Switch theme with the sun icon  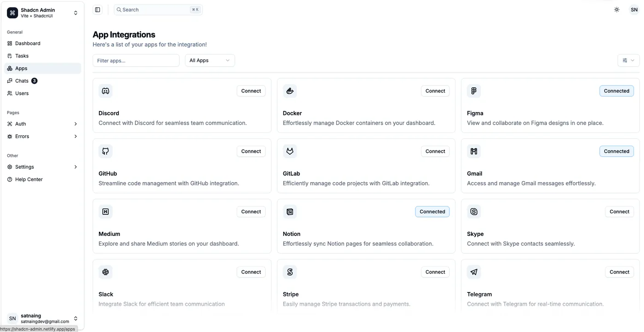(617, 10)
